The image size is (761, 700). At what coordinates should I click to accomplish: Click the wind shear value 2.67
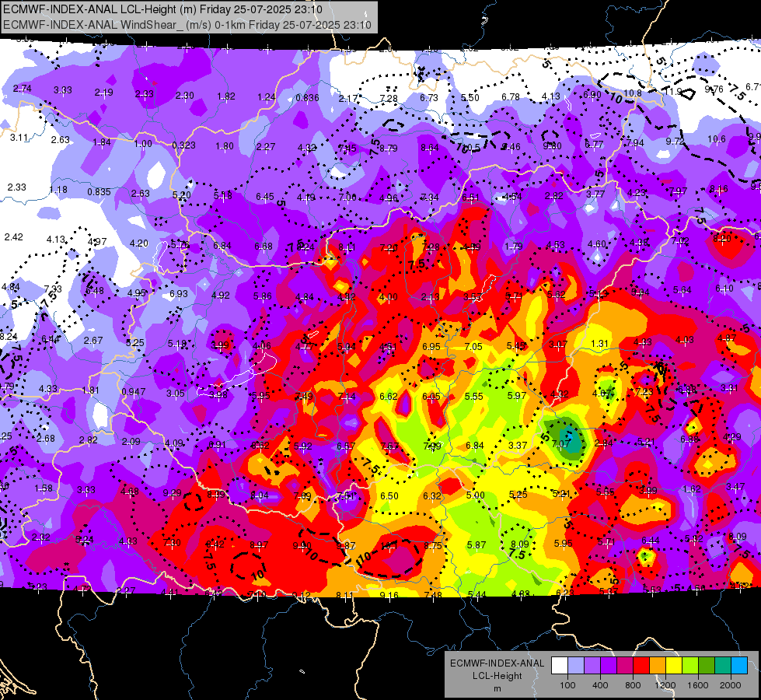tap(93, 340)
